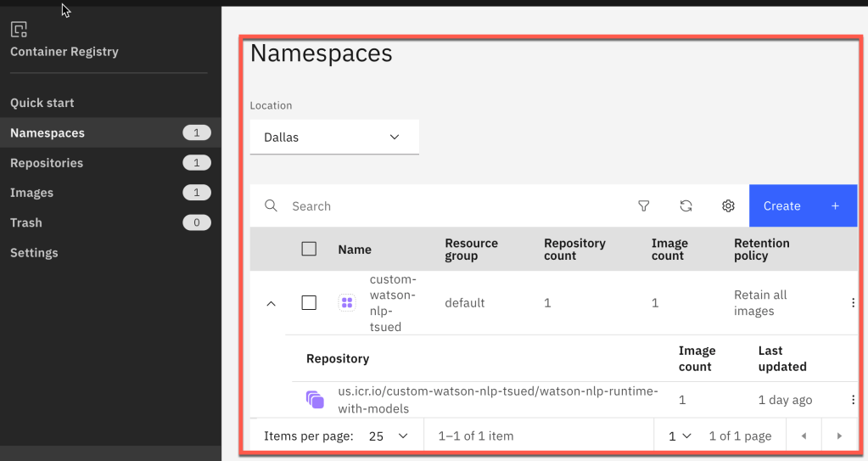868x461 pixels.
Task: Change items per page dropdown
Action: (x=389, y=436)
